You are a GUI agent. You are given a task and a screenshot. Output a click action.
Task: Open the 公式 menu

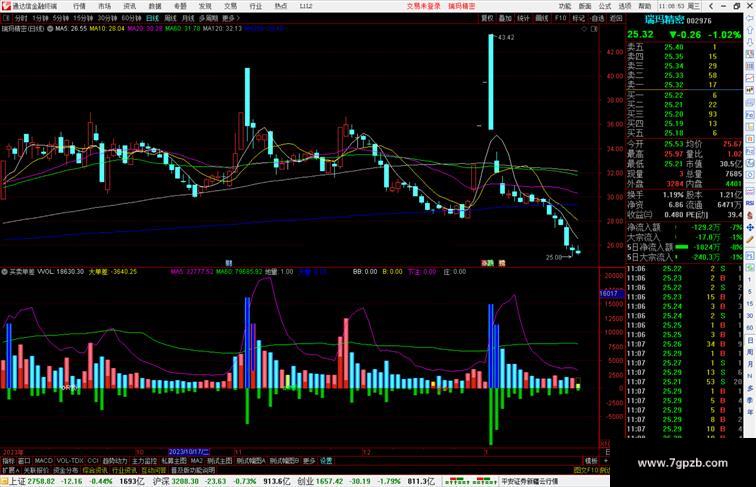pos(605,6)
